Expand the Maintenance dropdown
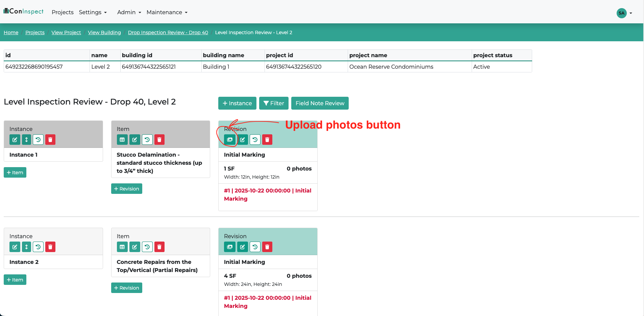The image size is (644, 316). point(167,12)
